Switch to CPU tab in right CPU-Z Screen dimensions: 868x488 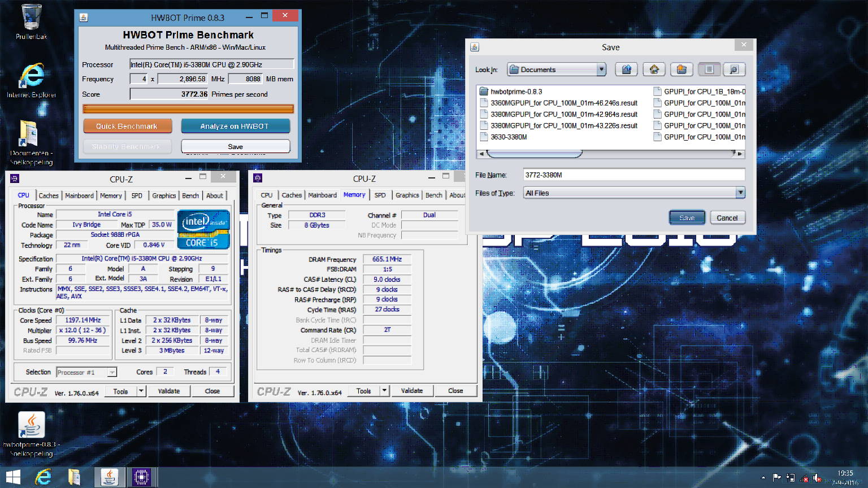[x=267, y=195]
